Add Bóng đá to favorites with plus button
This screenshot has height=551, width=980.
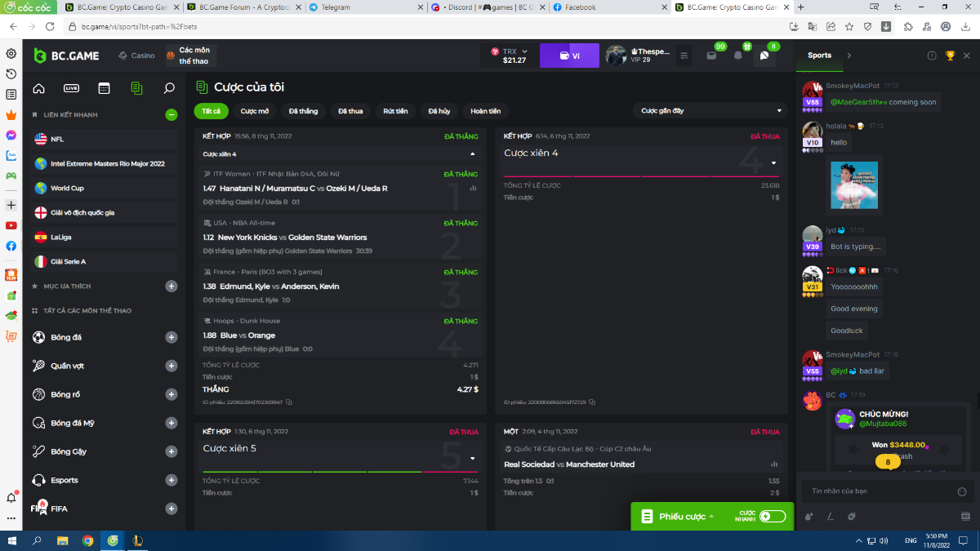coord(171,337)
